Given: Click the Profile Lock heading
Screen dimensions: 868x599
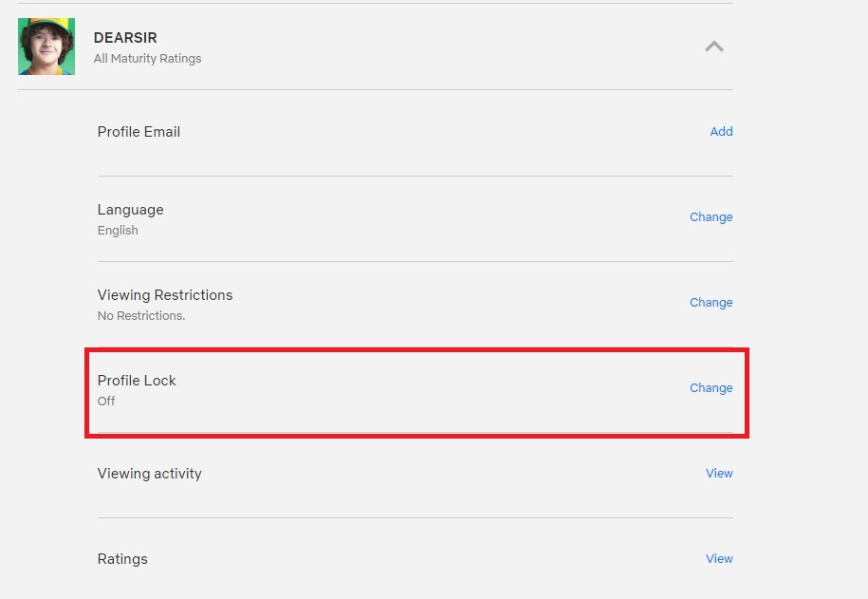Looking at the screenshot, I should [137, 381].
